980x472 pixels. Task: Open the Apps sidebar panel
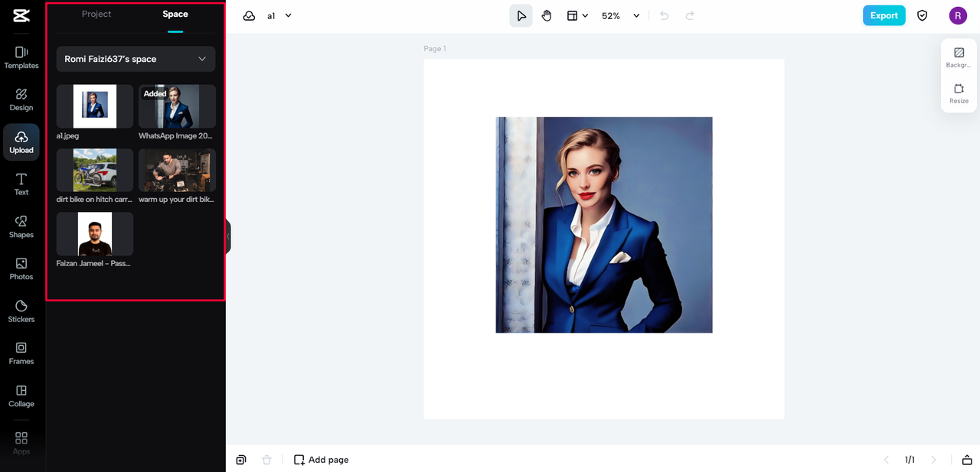(21, 442)
